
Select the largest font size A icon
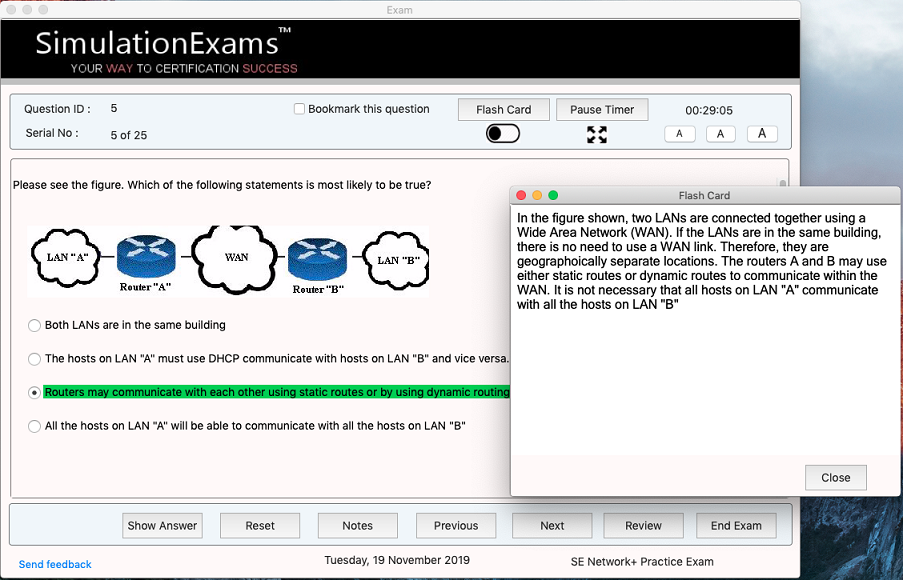pyautogui.click(x=761, y=133)
